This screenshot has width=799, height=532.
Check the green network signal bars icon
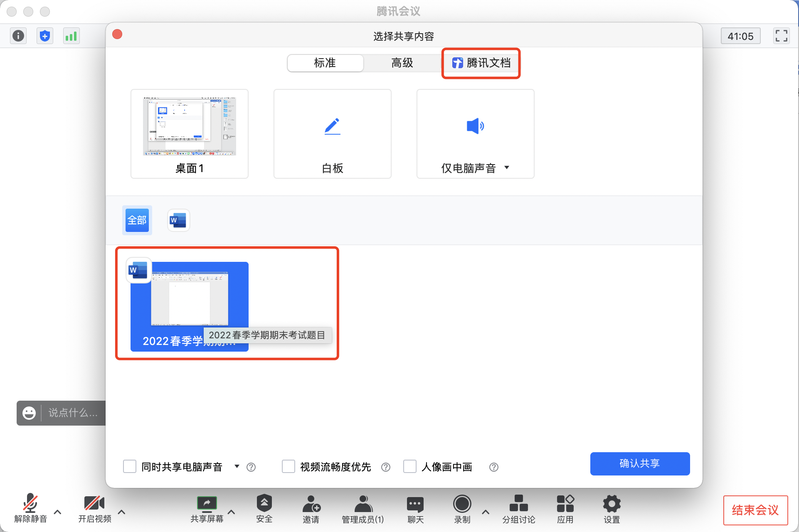coord(71,36)
